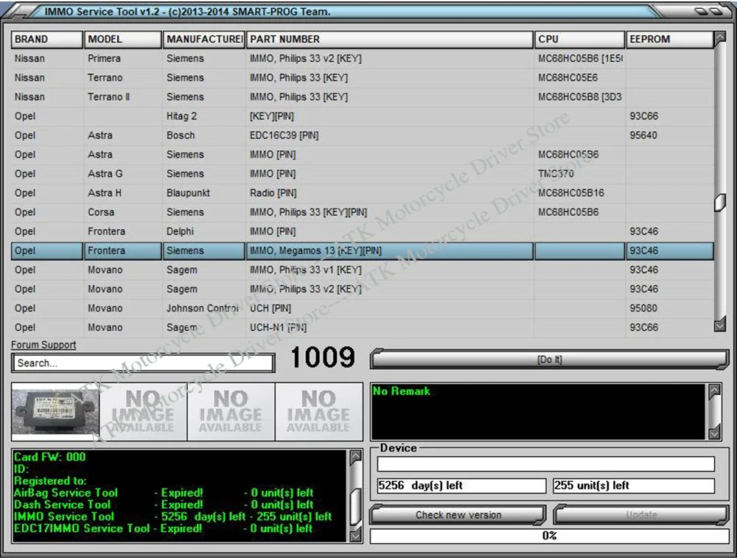The width and height of the screenshot is (737, 560).
Task: Click the 0% progress bar
Action: 550,536
